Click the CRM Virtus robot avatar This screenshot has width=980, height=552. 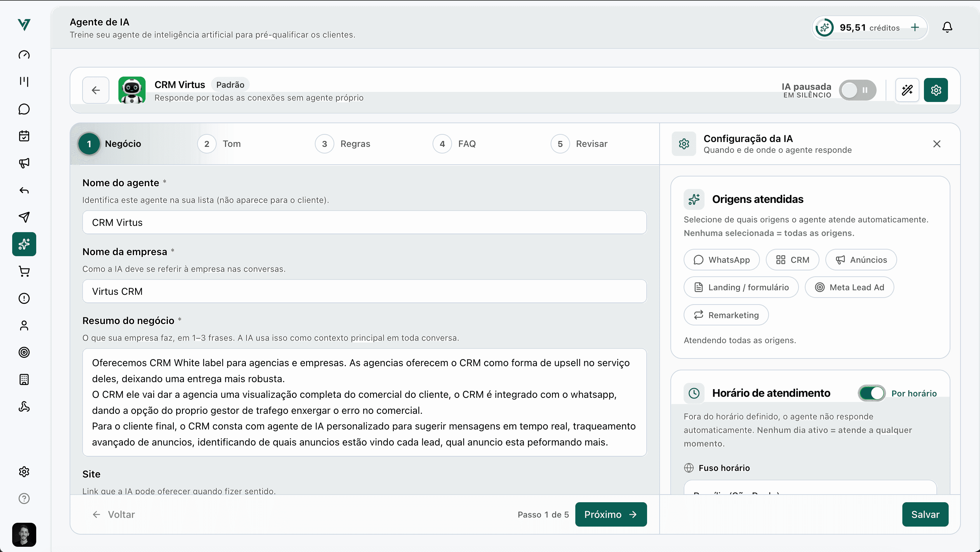[x=132, y=90]
